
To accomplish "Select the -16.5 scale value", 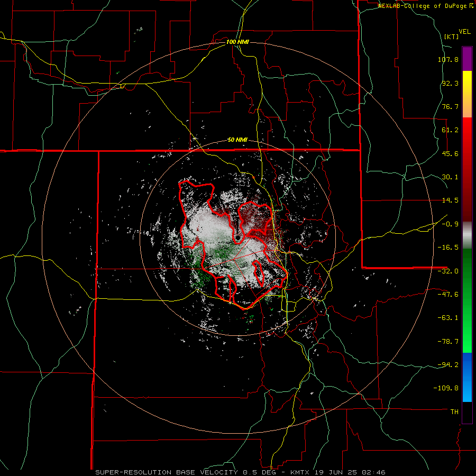I will click(448, 248).
